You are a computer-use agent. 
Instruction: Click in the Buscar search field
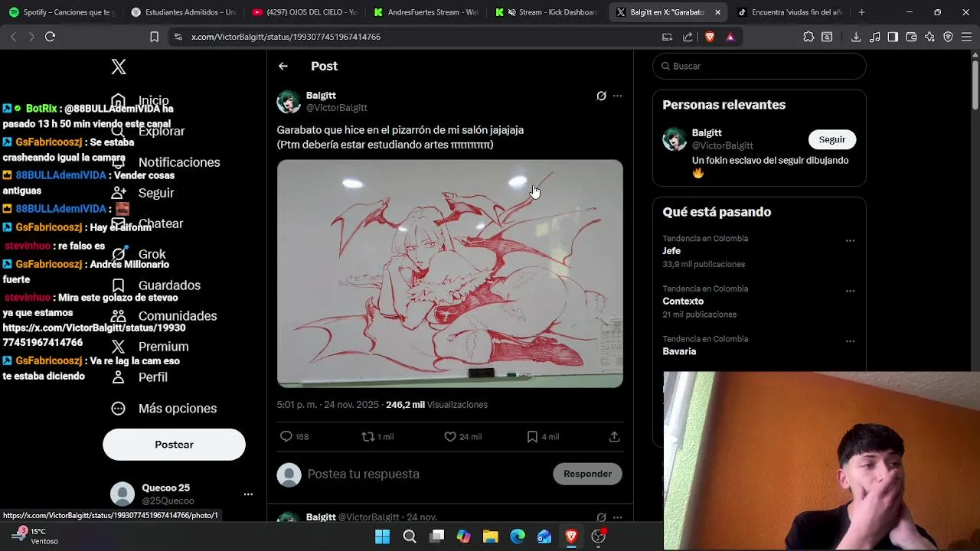[759, 67]
